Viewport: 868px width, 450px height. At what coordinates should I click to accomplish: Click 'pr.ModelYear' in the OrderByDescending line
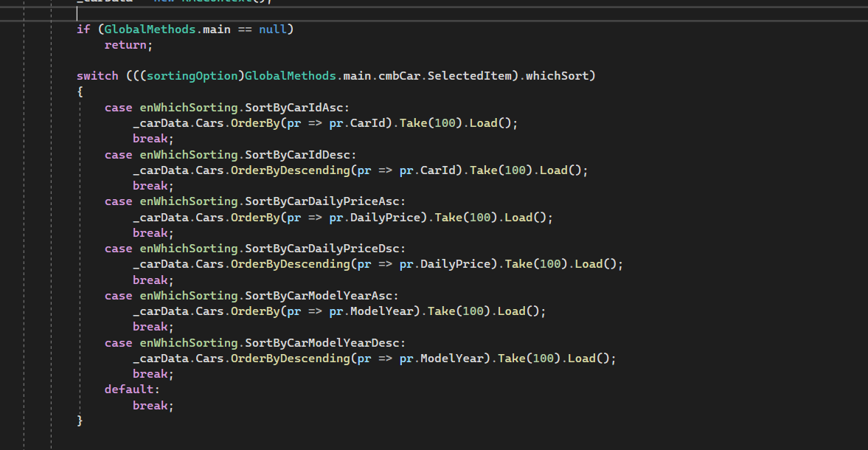pos(441,359)
